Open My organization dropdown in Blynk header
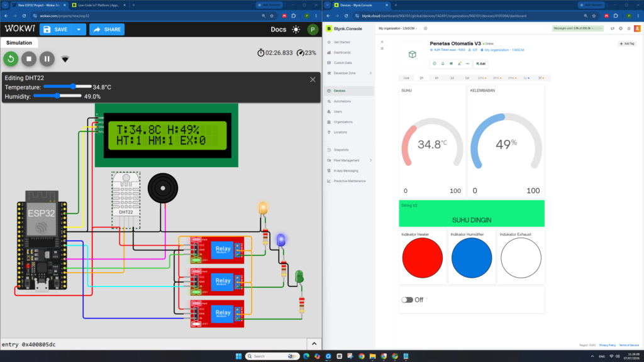 coord(397,29)
